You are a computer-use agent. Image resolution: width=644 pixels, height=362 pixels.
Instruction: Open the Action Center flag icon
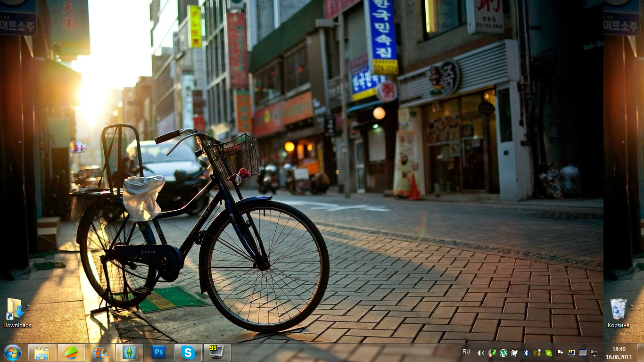point(560,353)
